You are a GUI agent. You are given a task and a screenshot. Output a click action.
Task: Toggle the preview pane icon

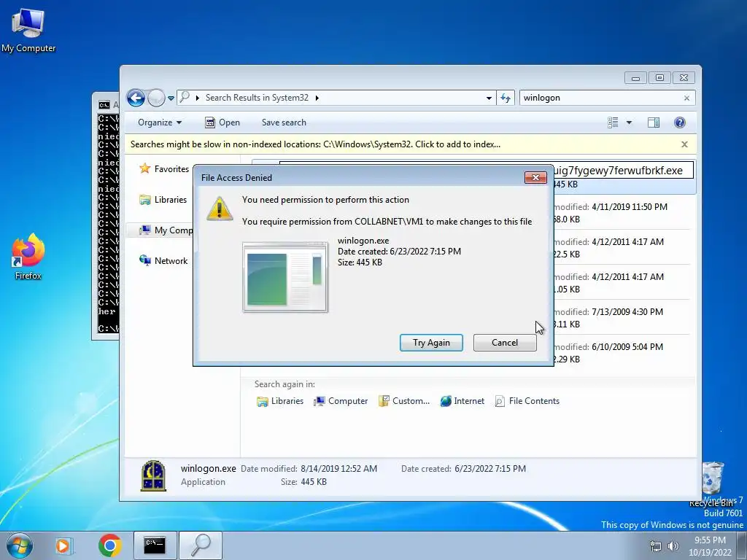(x=654, y=122)
